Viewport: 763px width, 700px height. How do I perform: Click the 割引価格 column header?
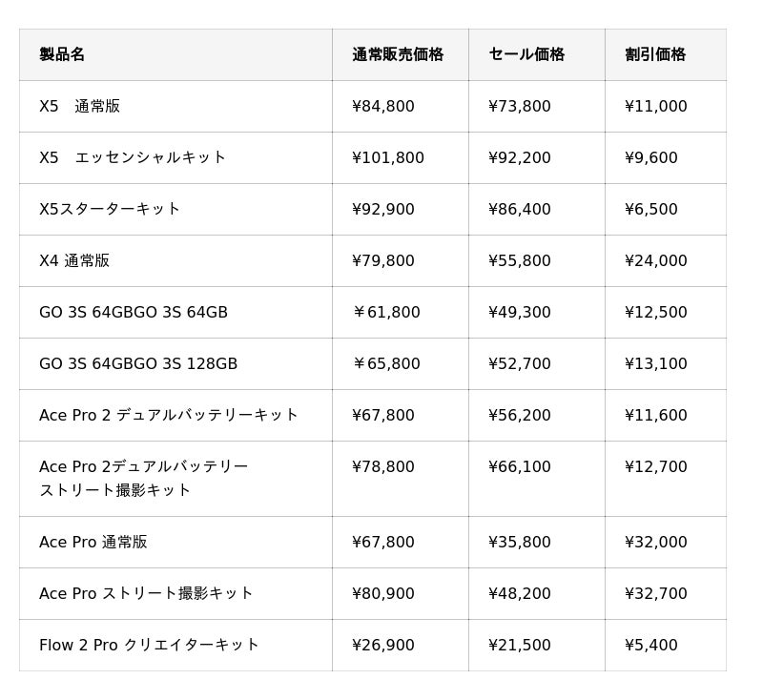[x=655, y=54]
